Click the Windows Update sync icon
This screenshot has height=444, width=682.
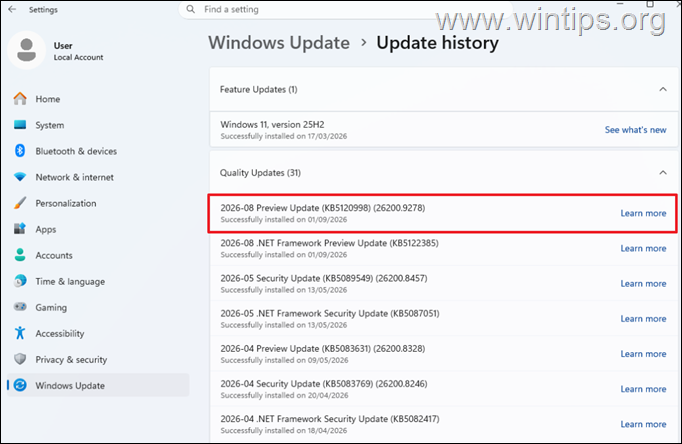coord(20,385)
